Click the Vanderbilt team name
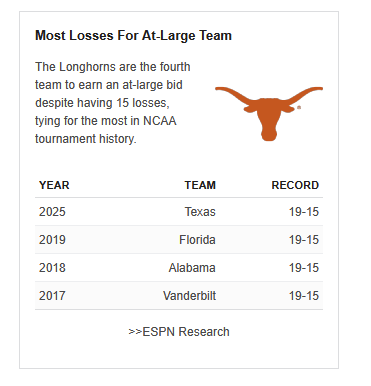371x386 pixels. (189, 296)
